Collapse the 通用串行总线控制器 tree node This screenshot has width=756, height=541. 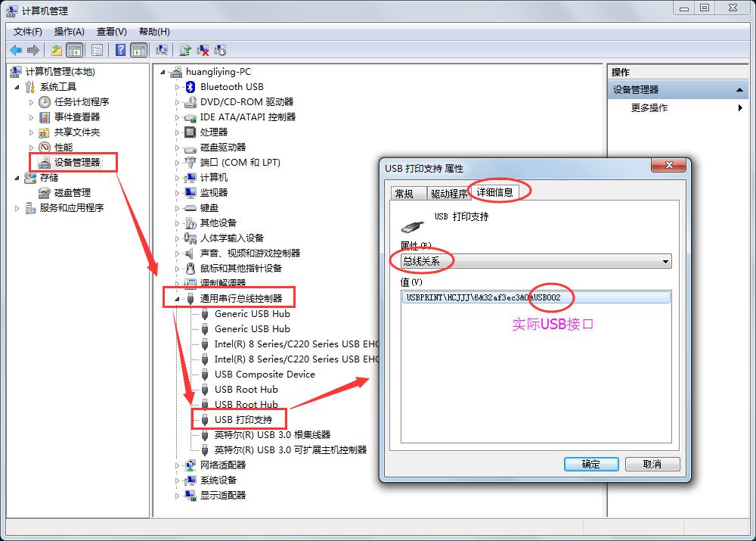[178, 299]
